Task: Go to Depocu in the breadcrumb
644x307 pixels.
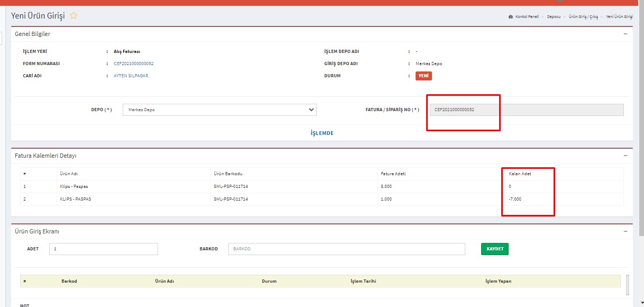Action: [x=554, y=17]
